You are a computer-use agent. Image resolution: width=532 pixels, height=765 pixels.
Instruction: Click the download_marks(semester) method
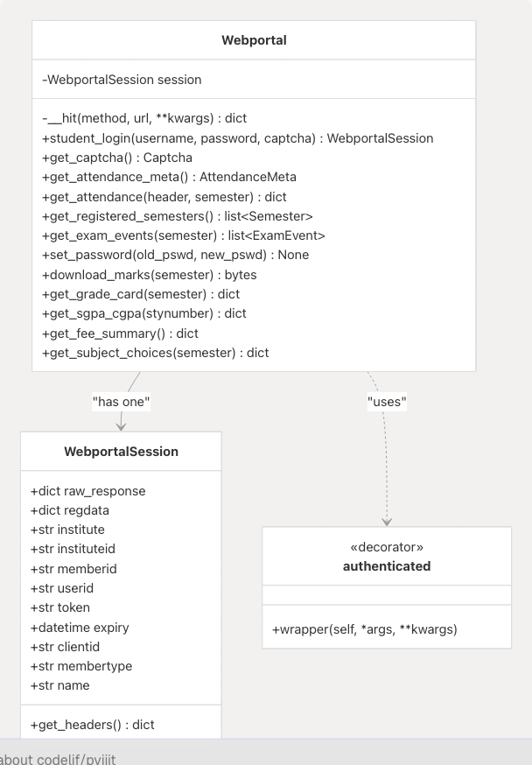[149, 275]
